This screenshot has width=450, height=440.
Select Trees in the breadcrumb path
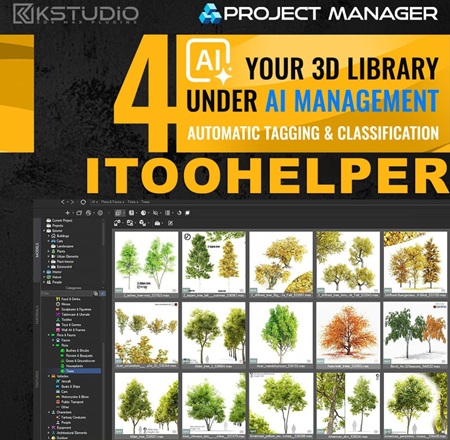point(145,202)
